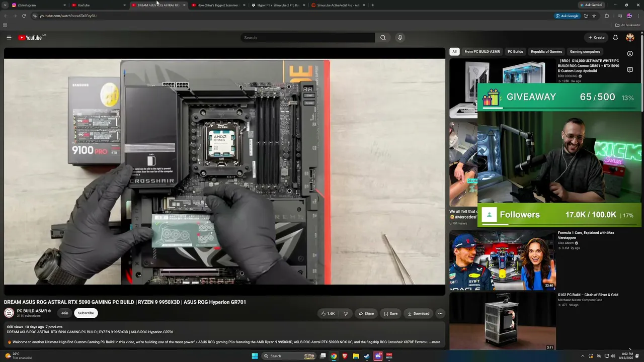Open File Explorer from the taskbar

pos(356,356)
